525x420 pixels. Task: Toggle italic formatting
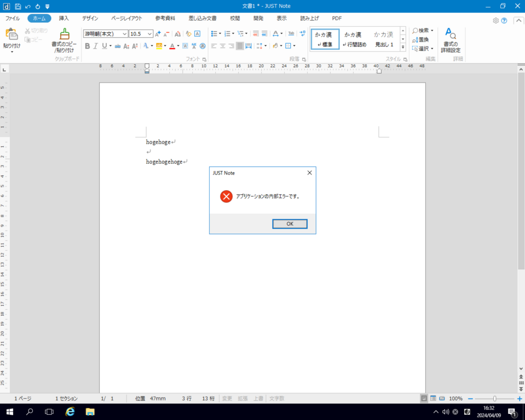[96, 46]
